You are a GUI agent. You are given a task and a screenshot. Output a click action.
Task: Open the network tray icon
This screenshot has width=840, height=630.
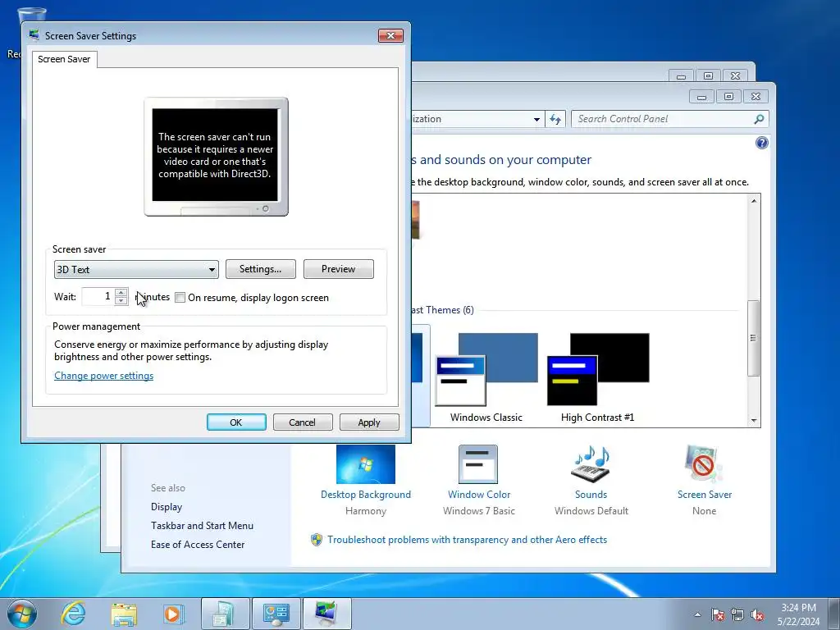coord(737,614)
